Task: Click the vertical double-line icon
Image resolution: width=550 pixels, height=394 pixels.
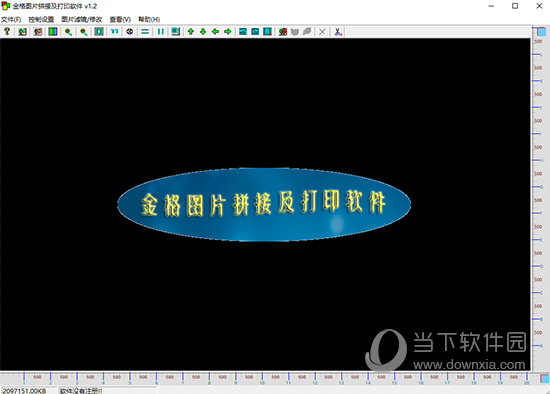Action: (160, 32)
